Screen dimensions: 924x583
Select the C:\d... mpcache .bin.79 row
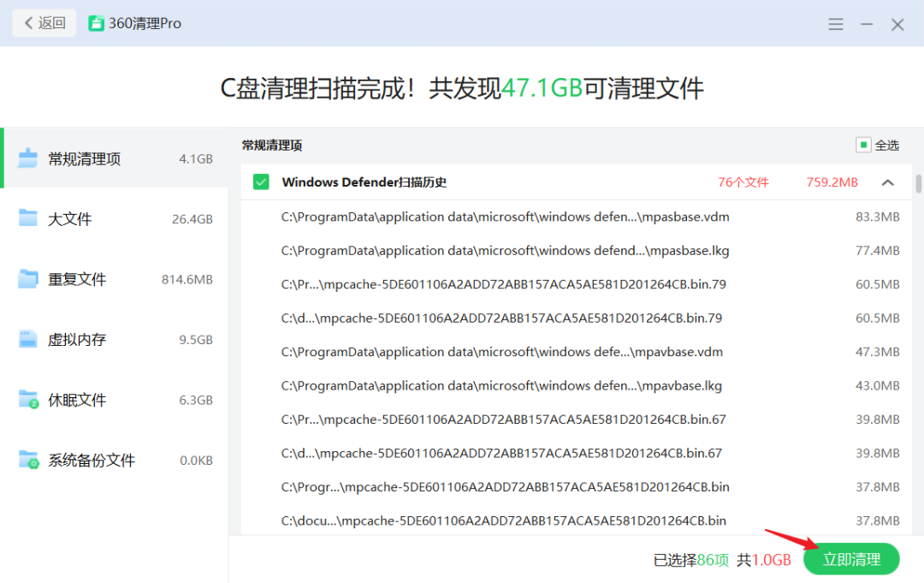pyautogui.click(x=577, y=318)
